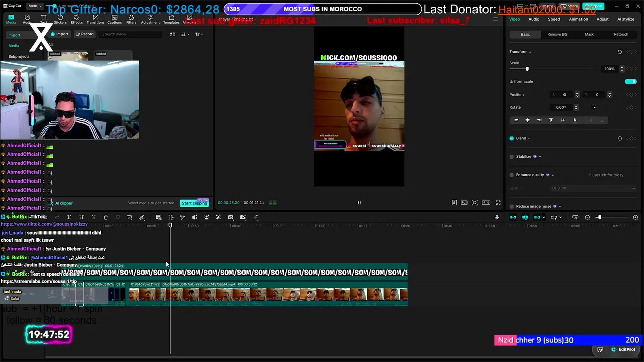Click the Rotate dial control
Screen dimensions: 644x362
[x=594, y=107]
